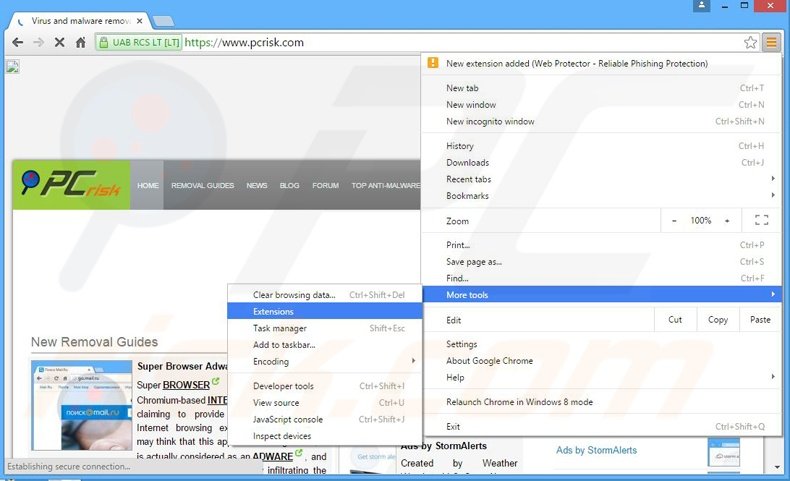Click the browser back arrow

[18, 42]
